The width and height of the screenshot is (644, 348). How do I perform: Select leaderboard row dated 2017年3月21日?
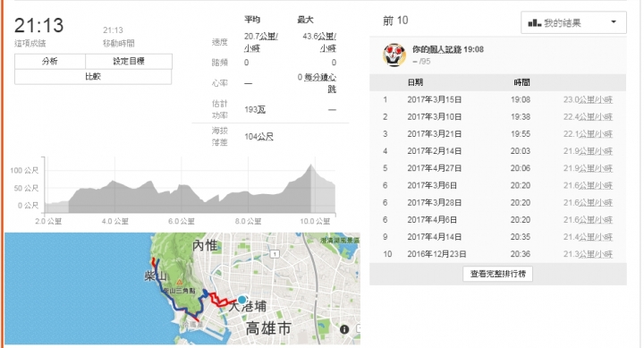tap(498, 134)
